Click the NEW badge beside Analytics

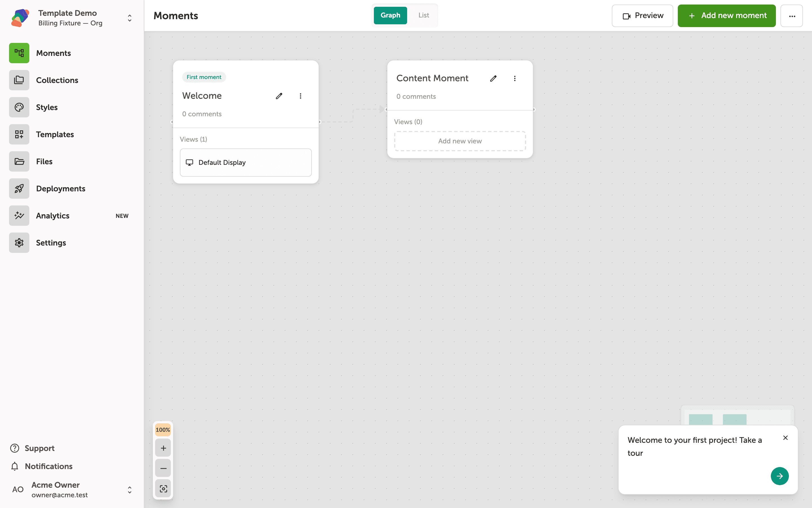click(122, 216)
